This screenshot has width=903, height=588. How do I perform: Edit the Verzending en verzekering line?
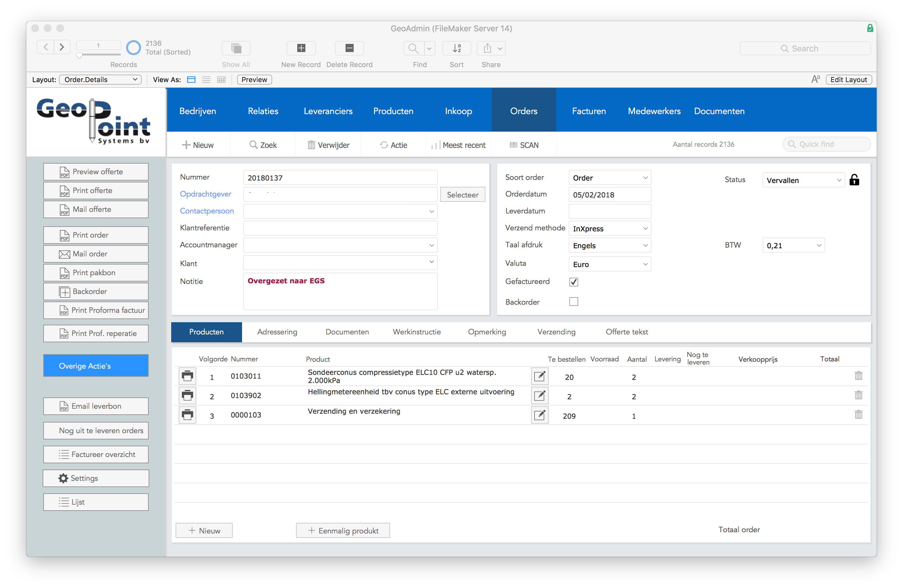pos(540,415)
